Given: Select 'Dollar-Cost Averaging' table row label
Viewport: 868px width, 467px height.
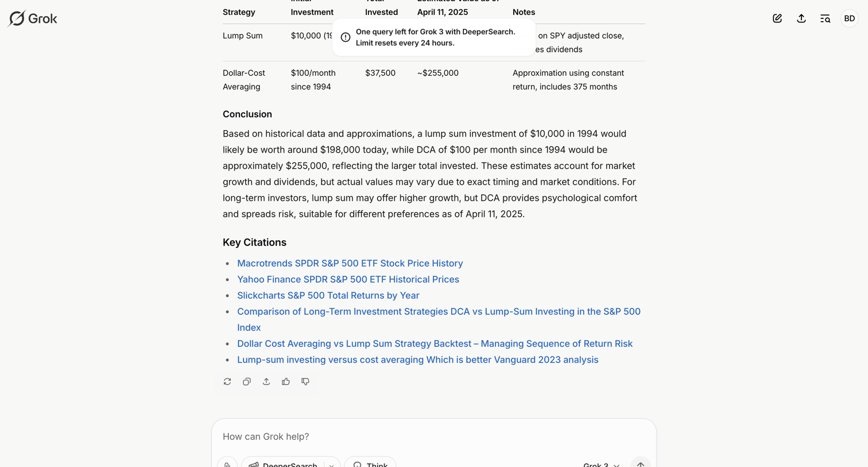Looking at the screenshot, I should point(244,80).
